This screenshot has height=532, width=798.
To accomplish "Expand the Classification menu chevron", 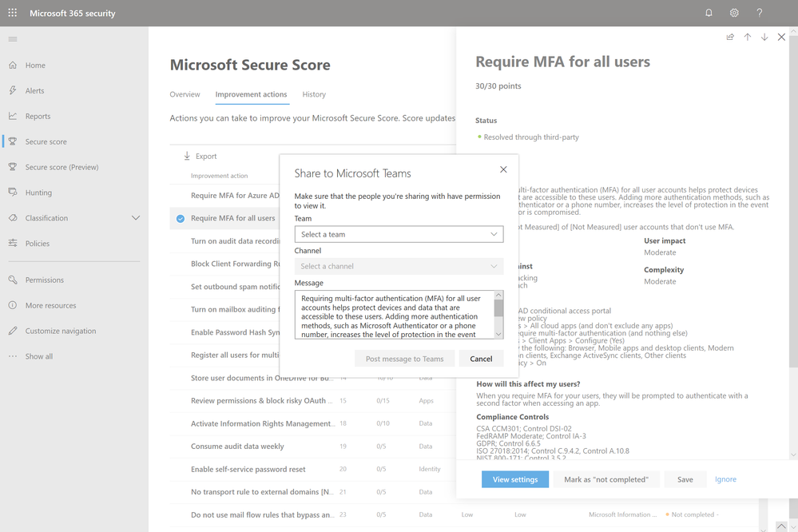I will tap(136, 218).
